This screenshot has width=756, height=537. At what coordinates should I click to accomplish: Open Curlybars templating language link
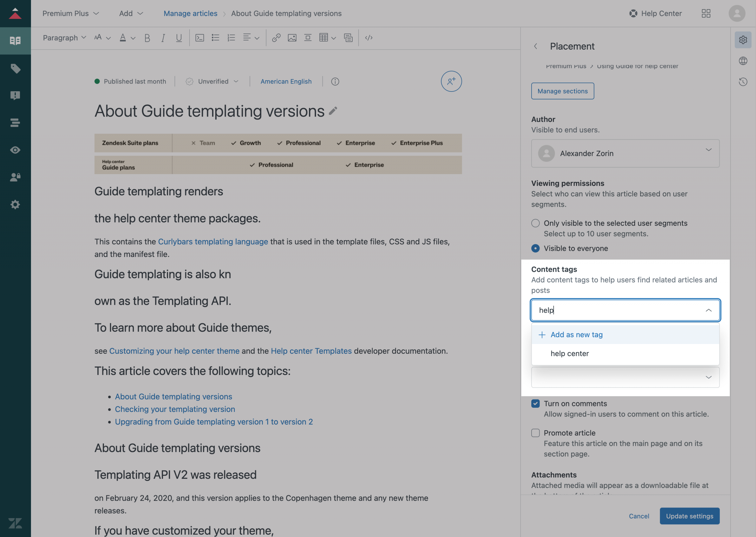[x=213, y=242]
